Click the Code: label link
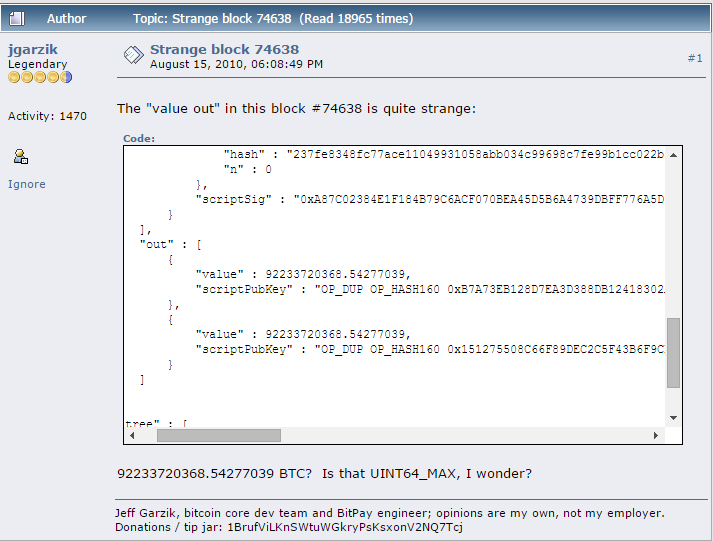The height and width of the screenshot is (541, 713). (x=139, y=138)
